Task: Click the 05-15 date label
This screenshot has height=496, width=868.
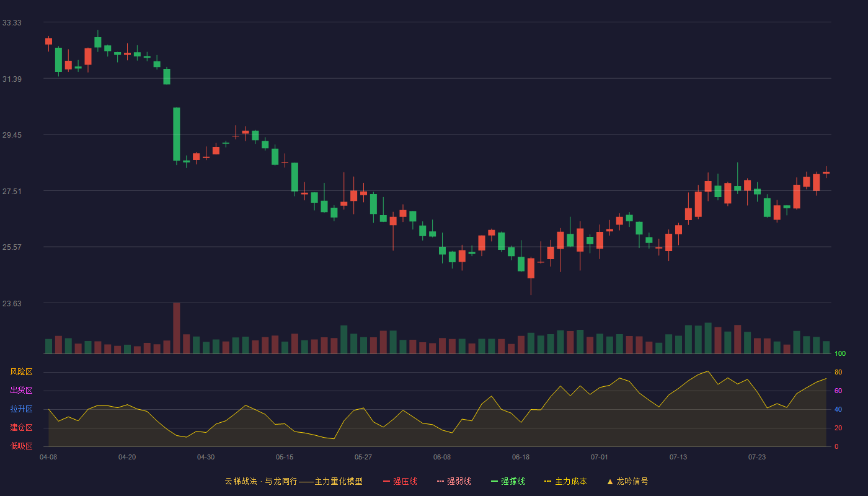Action: (x=285, y=457)
